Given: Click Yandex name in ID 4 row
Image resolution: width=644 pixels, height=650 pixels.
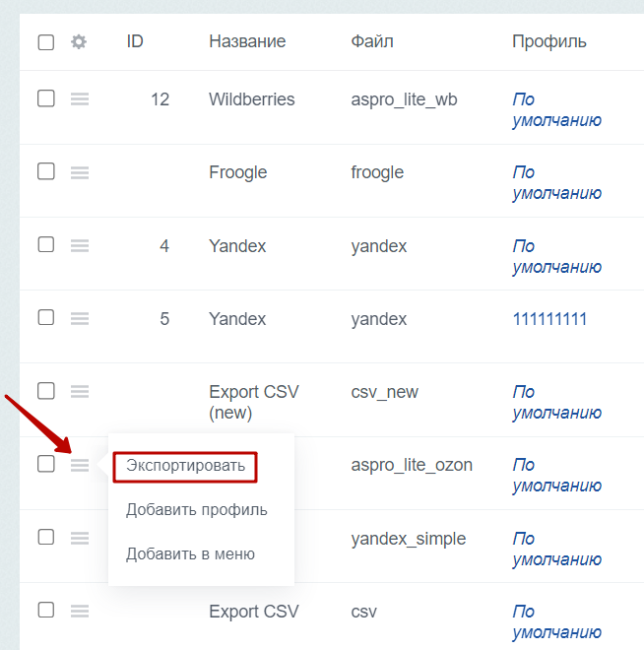Looking at the screenshot, I should 237,246.
